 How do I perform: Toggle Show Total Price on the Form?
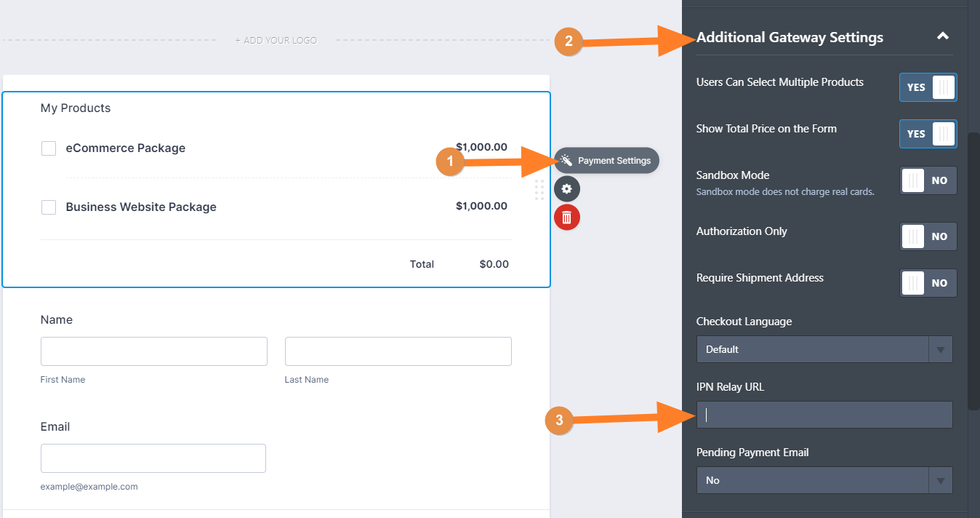928,134
